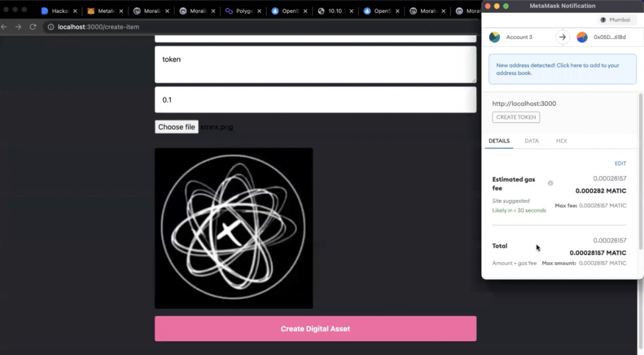644x355 pixels.
Task: Click the selected file name next to Choose file
Action: click(217, 127)
